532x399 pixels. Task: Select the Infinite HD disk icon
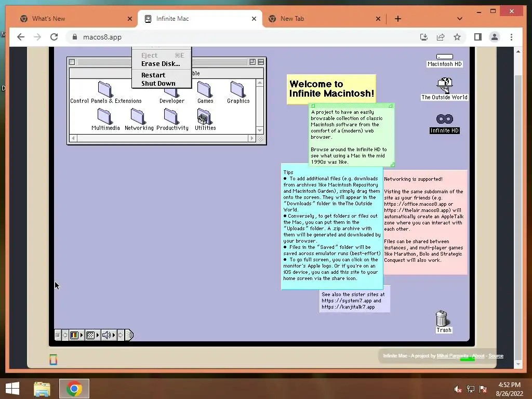tap(445, 124)
